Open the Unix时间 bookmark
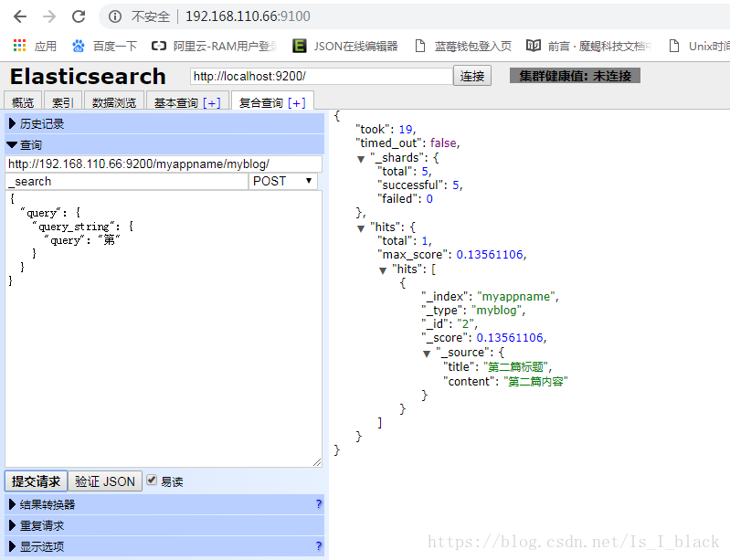The image size is (730, 560). coord(699,46)
